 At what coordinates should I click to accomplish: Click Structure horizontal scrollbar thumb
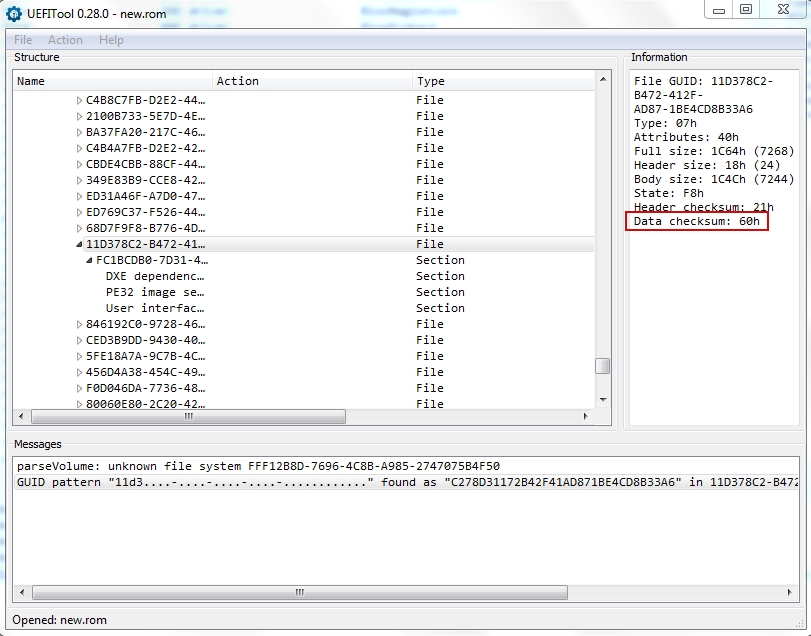click(188, 416)
